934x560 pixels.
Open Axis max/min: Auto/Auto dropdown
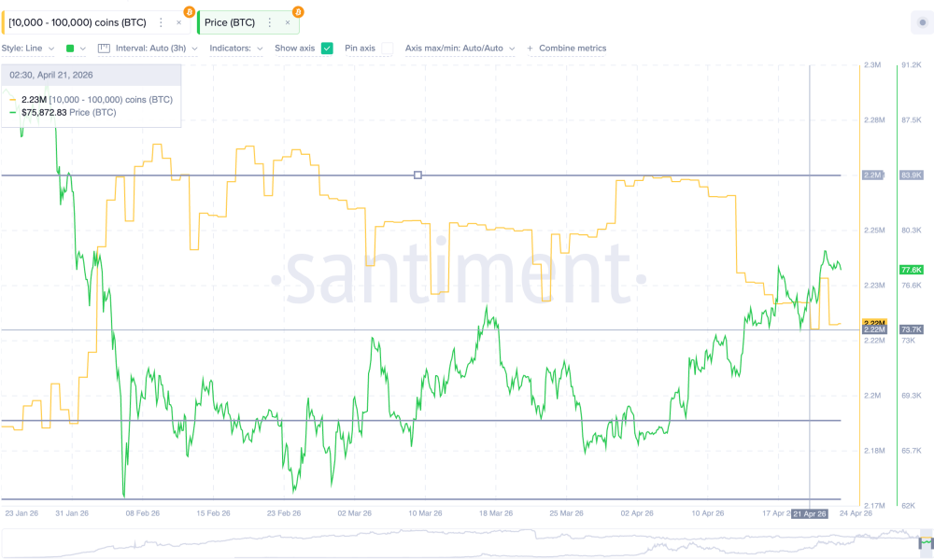460,49
